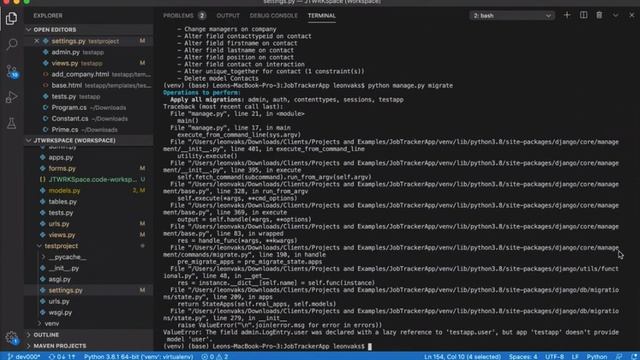Open models.py in workspace tree
The height and width of the screenshot is (360, 640).
[89, 190]
